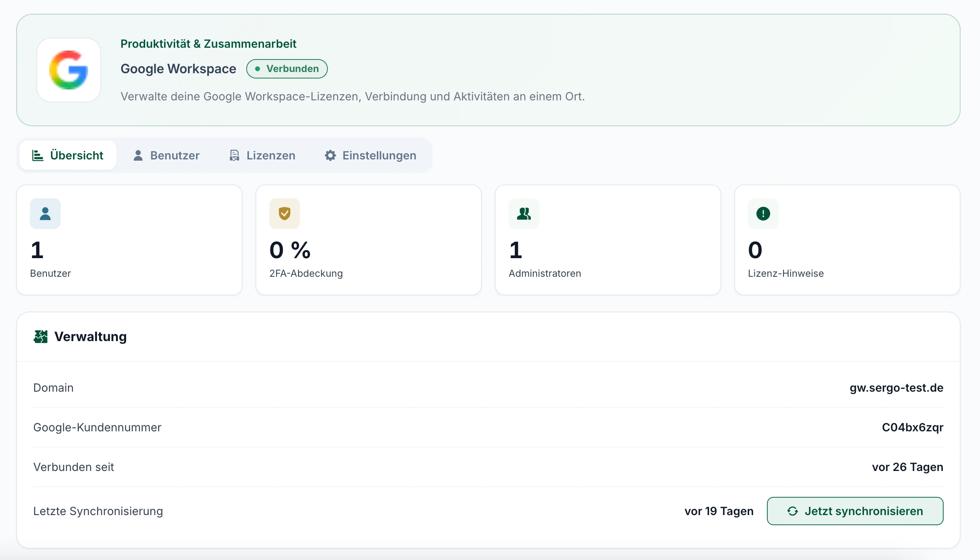This screenshot has height=560, width=980.
Task: Click the 'Letzte Synchronisierung' label
Action: coord(98,511)
